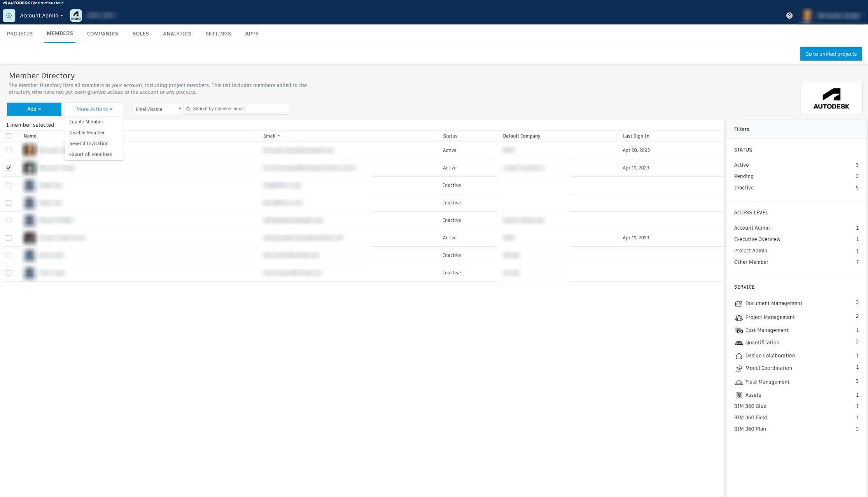
Task: Open the Document Management service filter icon
Action: pos(739,303)
